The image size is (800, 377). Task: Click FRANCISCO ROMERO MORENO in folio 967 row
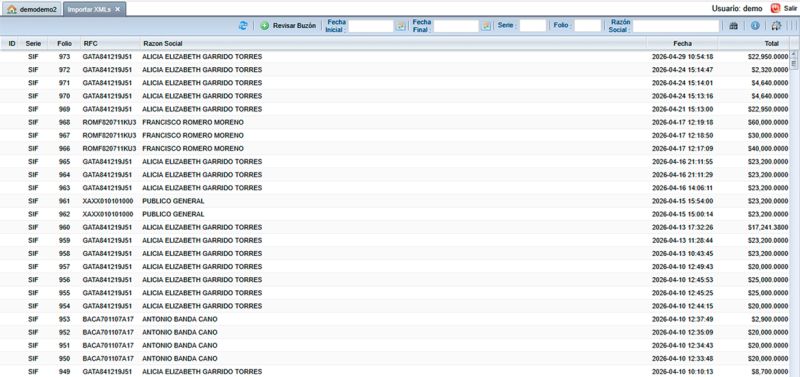click(193, 136)
